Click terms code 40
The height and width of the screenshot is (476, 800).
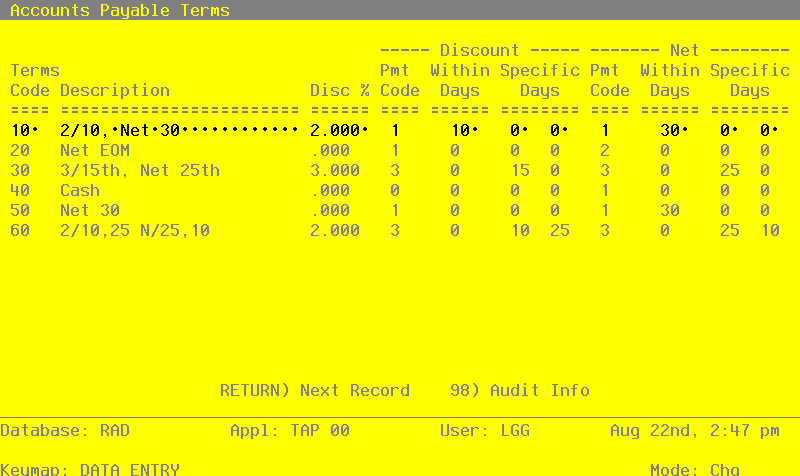tap(20, 190)
